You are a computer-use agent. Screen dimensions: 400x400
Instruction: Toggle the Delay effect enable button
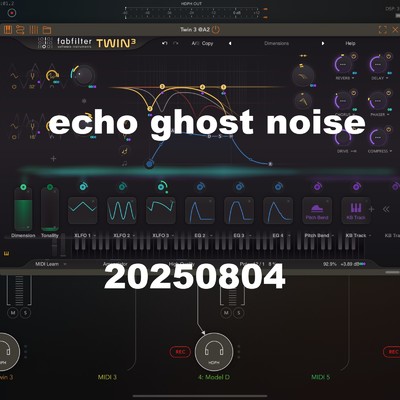click(x=389, y=56)
